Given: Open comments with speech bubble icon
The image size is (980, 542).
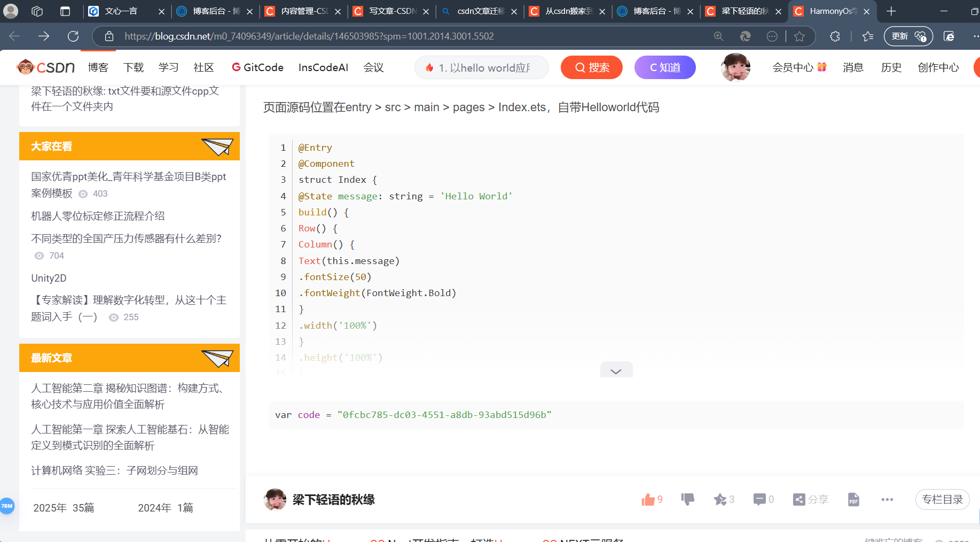Looking at the screenshot, I should tap(759, 499).
